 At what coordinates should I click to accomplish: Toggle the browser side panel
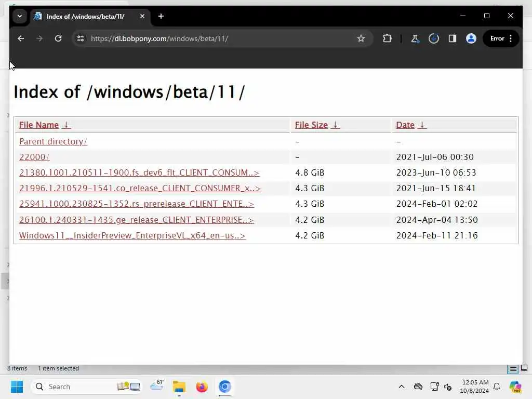453,38
